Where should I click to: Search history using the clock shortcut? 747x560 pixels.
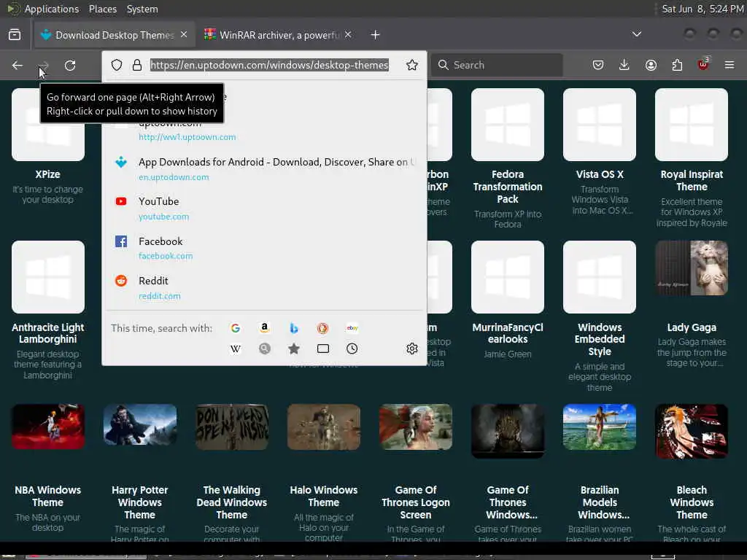tap(352, 349)
